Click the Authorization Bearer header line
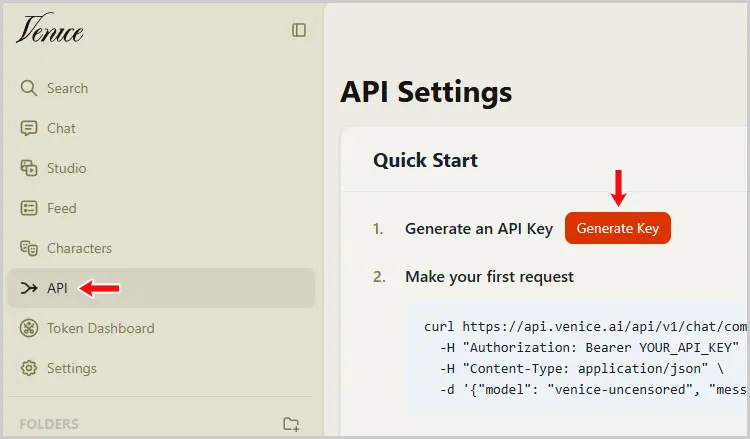This screenshot has width=750, height=439. point(589,348)
